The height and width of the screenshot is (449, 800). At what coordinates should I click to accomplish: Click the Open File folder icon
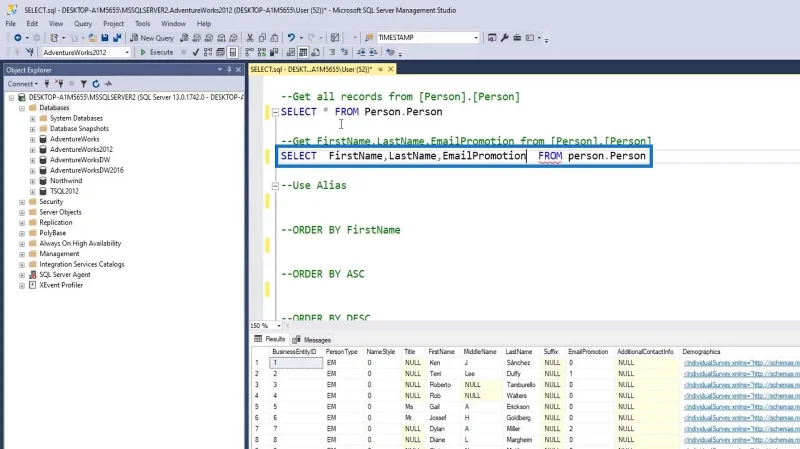click(x=92, y=38)
